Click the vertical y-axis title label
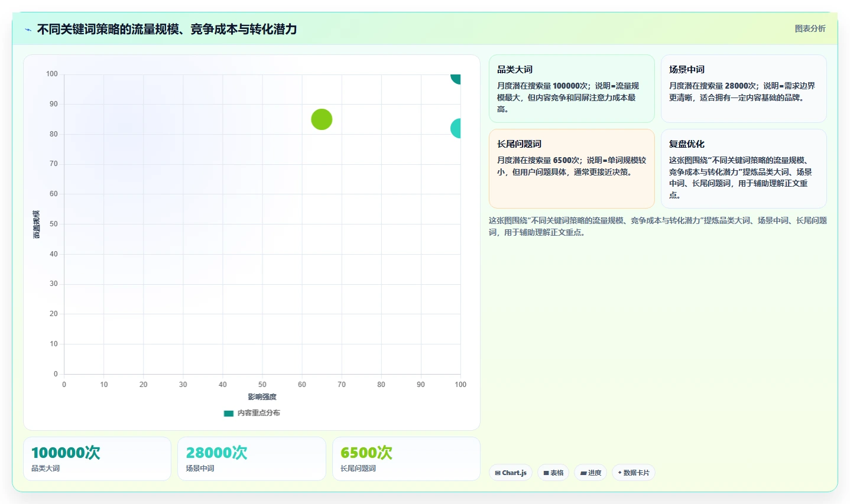 click(37, 225)
